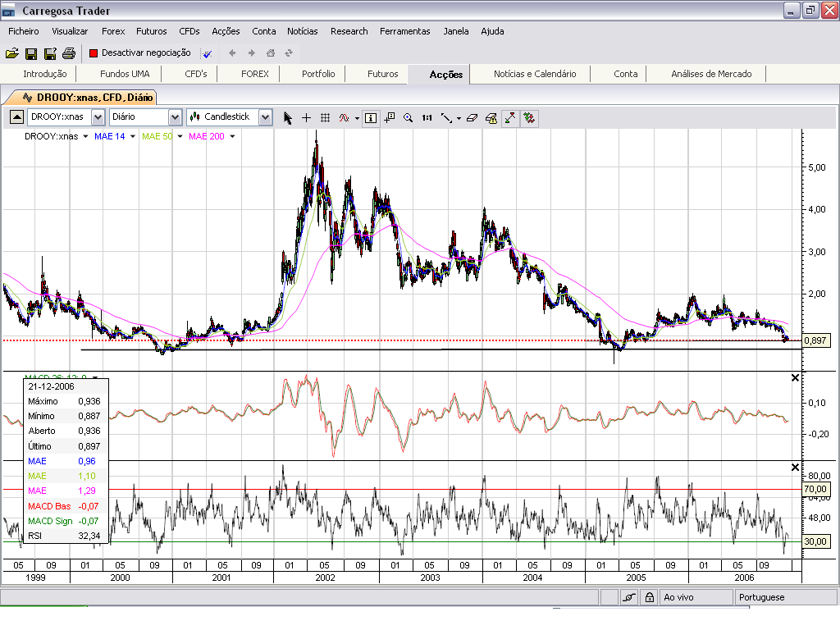Select the eraser tool
Image resolution: width=840 pixels, height=630 pixels.
471,117
